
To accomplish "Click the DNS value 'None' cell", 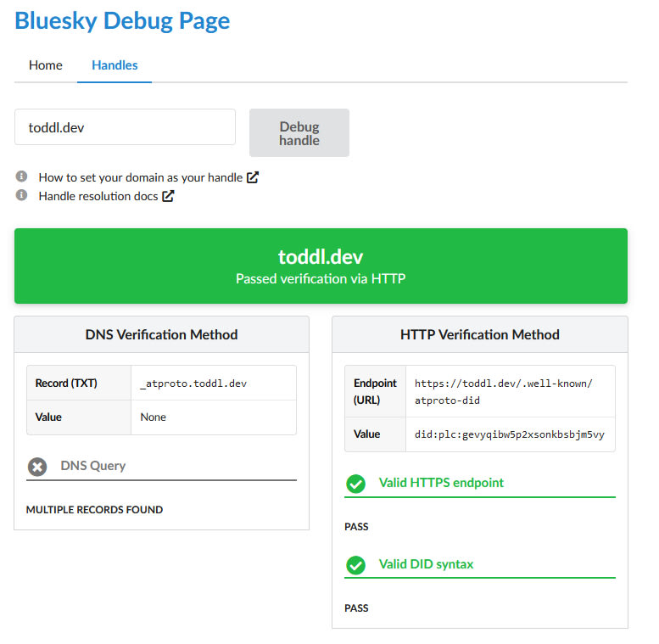I will pyautogui.click(x=214, y=417).
